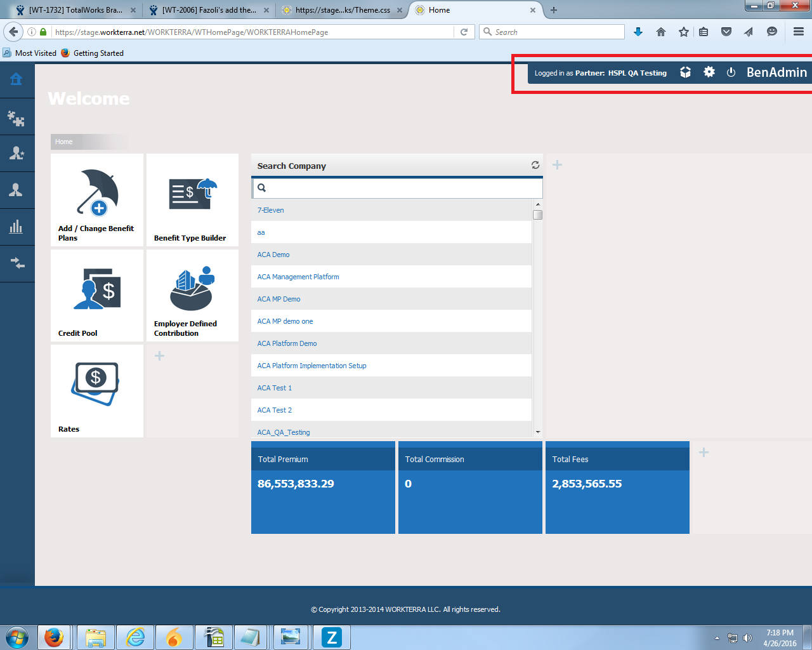Click the Pocket icon in toolbar
Screen dimensions: 812x650
click(726, 32)
